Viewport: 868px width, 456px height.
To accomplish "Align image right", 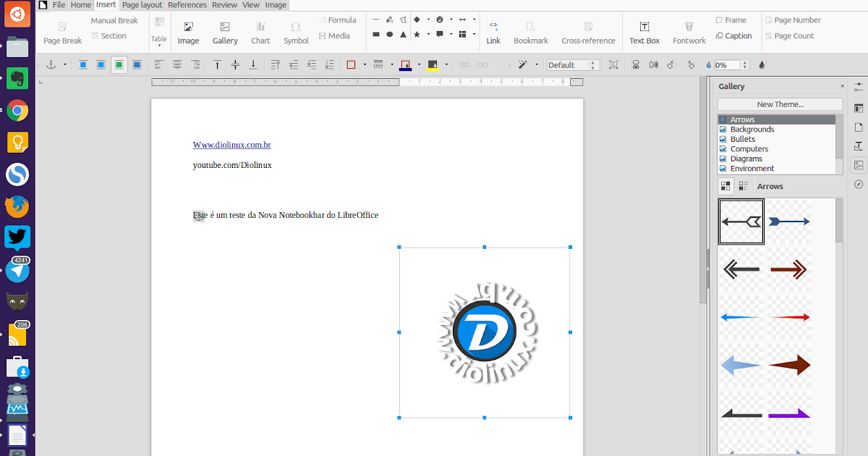I will (x=195, y=64).
